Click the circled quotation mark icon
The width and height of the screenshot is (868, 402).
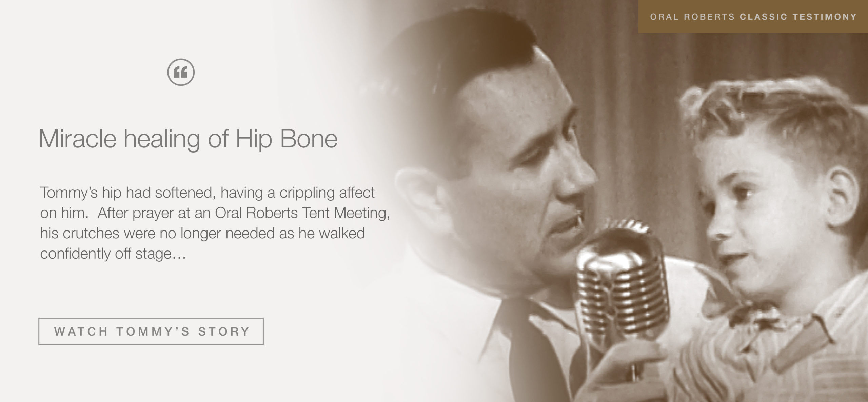tap(181, 72)
